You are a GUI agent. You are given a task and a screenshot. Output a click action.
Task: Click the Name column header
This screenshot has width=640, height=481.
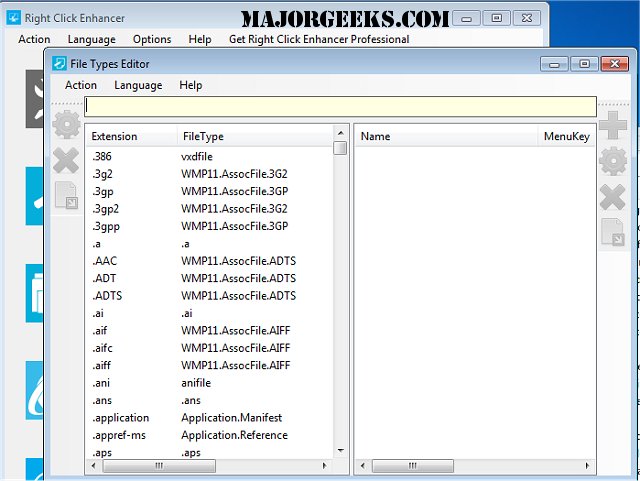click(x=447, y=136)
